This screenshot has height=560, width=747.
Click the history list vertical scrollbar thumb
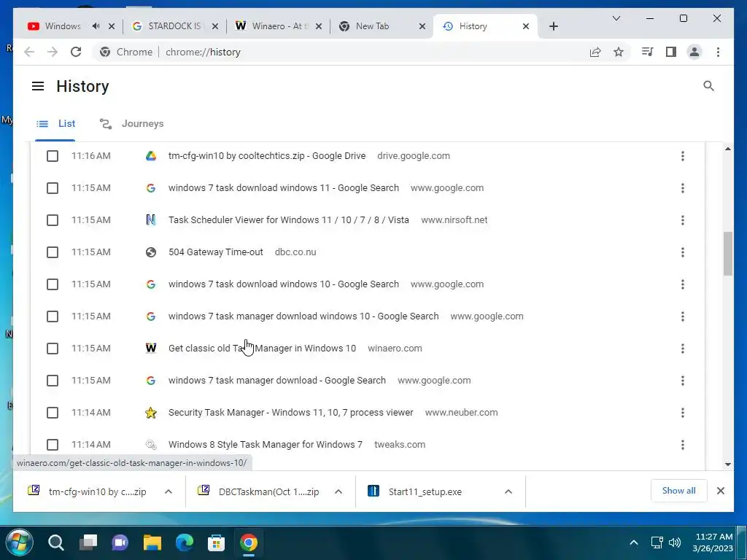point(727,253)
